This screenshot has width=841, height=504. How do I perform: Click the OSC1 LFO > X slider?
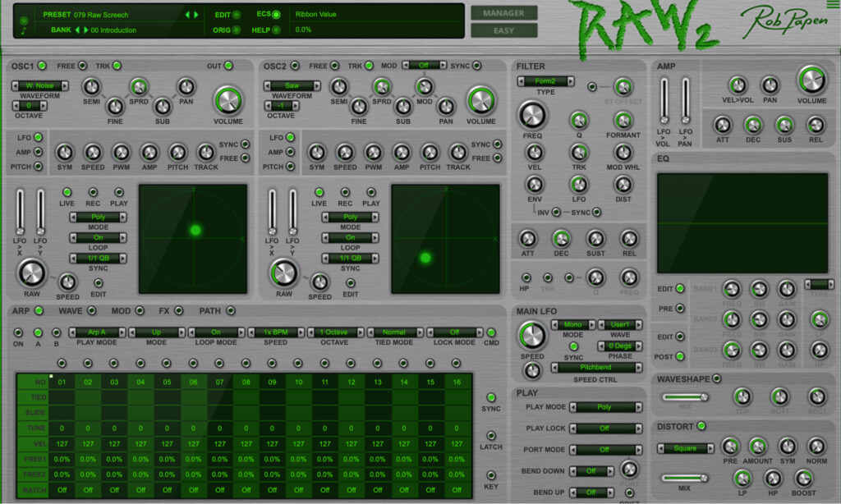pos(20,213)
